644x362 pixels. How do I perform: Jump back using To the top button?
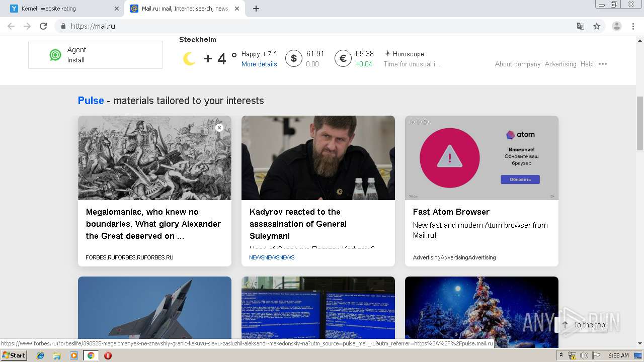click(584, 325)
